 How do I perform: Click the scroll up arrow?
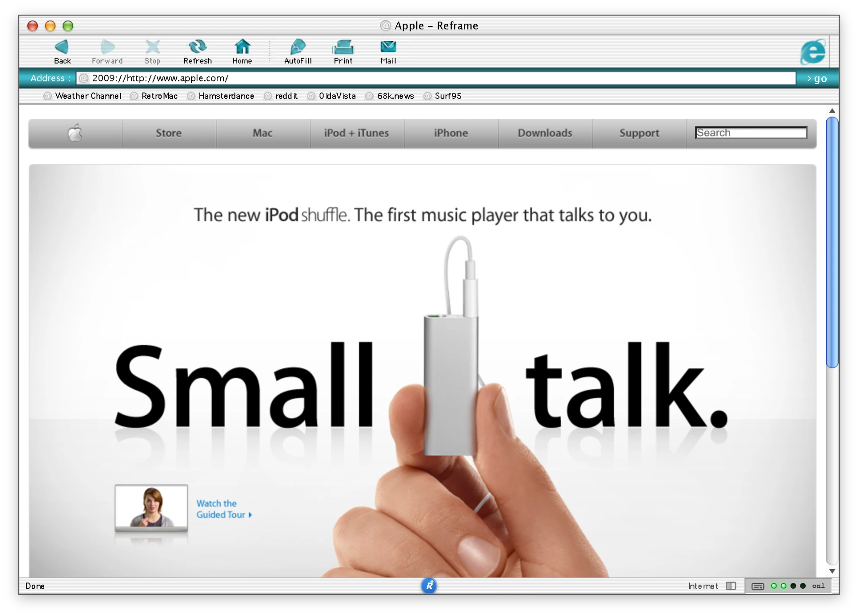click(832, 111)
